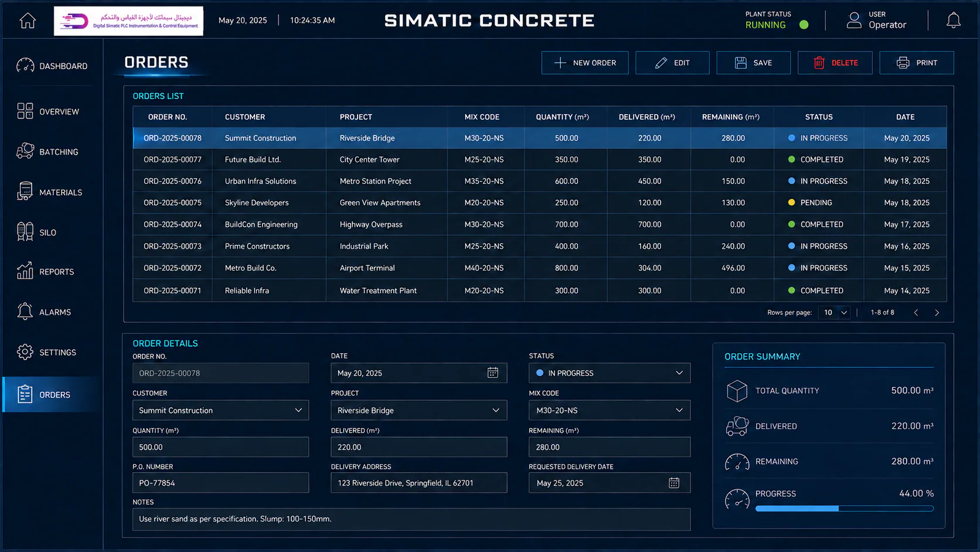This screenshot has width=980, height=552.
Task: Go to next page of orders
Action: coord(937,313)
